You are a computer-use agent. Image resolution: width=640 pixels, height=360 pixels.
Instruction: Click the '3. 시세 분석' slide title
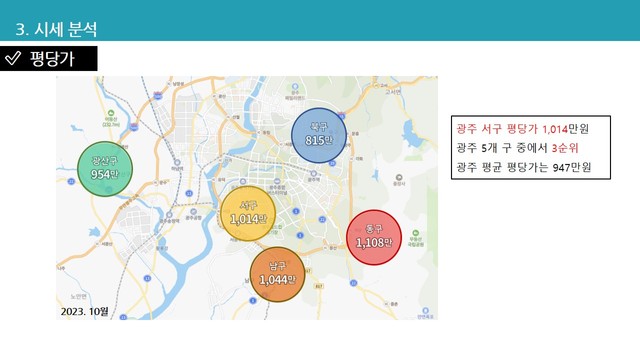click(x=56, y=29)
